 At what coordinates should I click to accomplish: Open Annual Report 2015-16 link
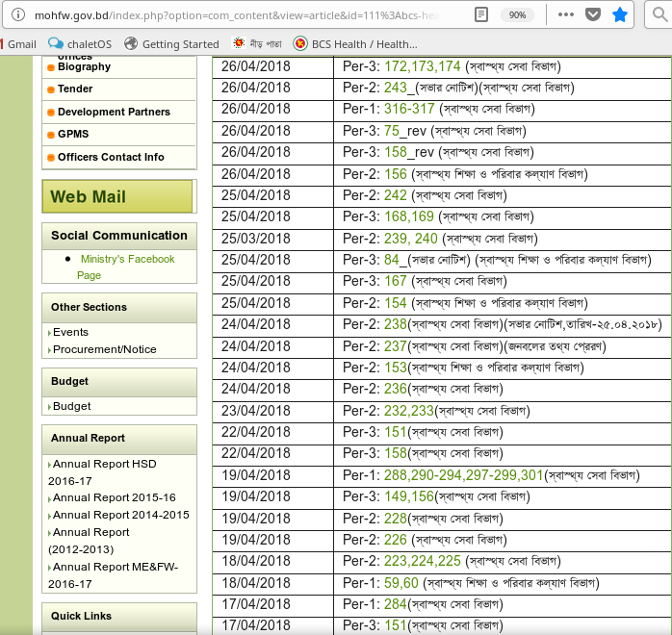coord(114,497)
